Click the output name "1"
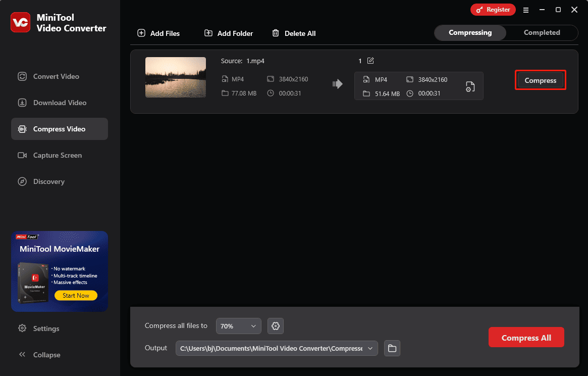The width and height of the screenshot is (588, 376). [x=360, y=61]
